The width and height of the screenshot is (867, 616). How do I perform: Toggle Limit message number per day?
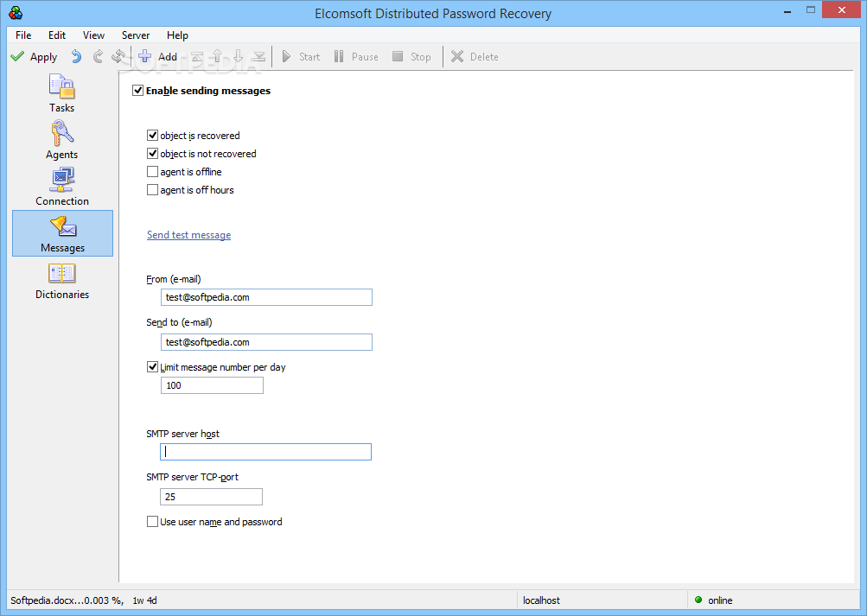coord(153,367)
